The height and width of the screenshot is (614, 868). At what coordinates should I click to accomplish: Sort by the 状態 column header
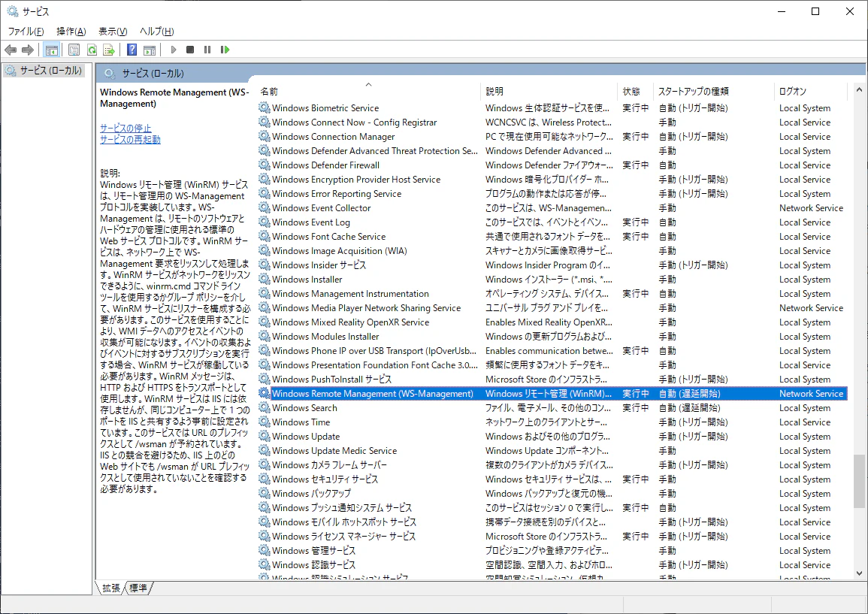click(x=635, y=92)
